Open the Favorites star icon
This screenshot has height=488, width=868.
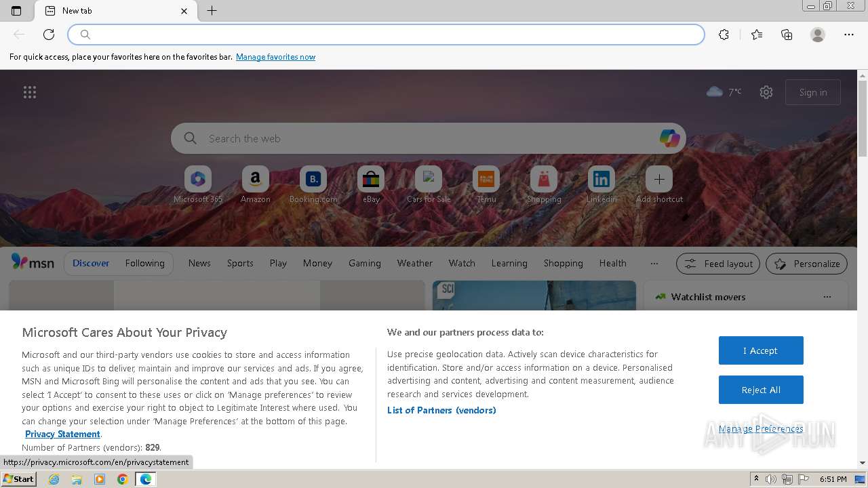pyautogui.click(x=757, y=35)
